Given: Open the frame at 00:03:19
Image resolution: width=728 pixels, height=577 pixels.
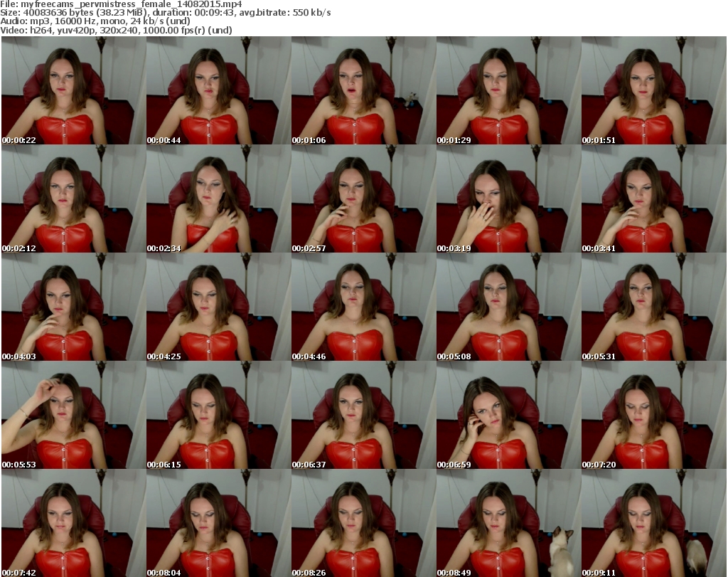Looking at the screenshot, I should coord(509,198).
